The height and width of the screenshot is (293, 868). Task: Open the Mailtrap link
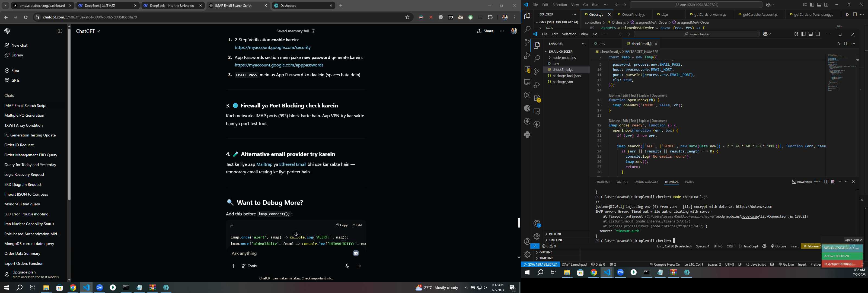point(264,164)
